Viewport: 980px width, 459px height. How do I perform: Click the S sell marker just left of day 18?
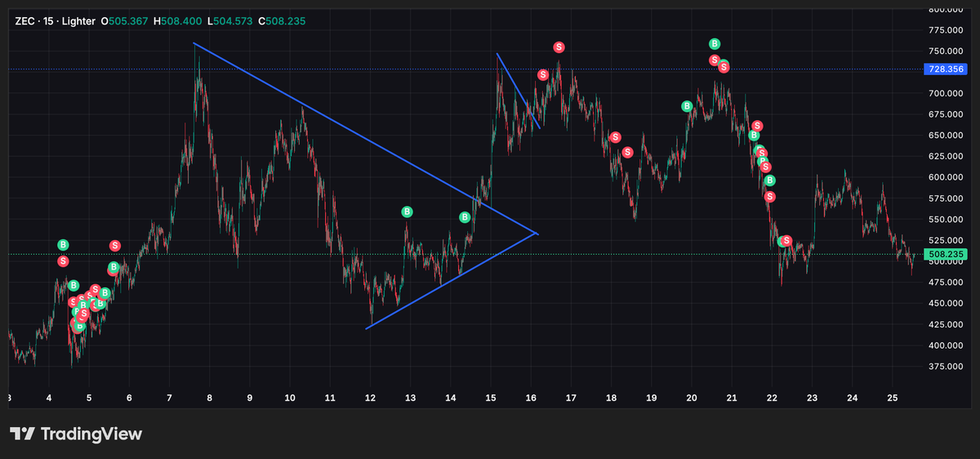[x=615, y=137]
